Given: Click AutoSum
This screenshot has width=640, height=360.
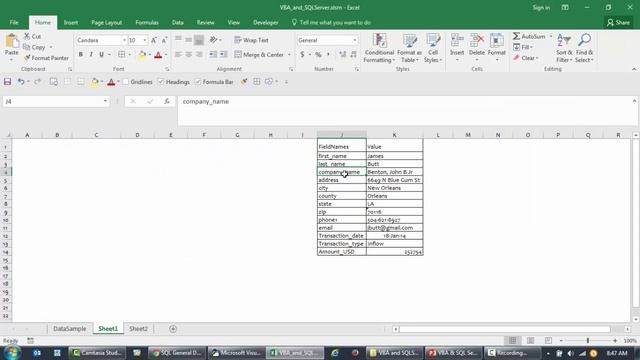Looking at the screenshot, I should tap(529, 36).
